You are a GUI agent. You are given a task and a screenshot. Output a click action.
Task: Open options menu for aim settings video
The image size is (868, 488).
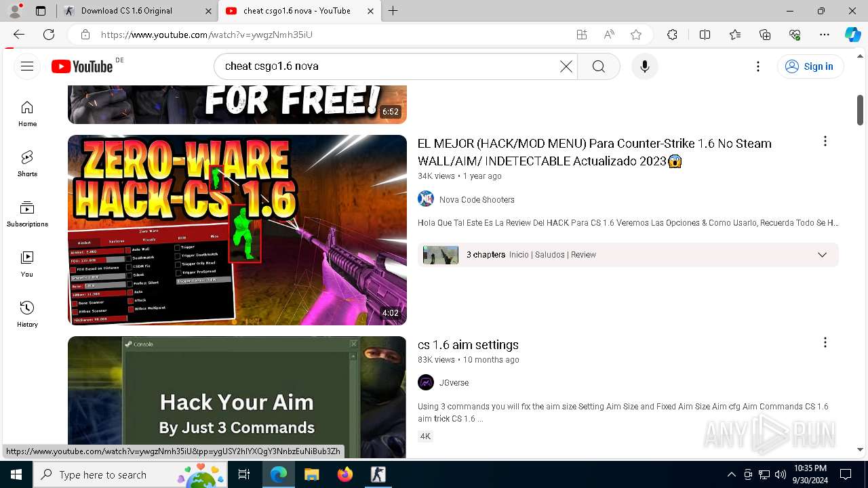825,342
